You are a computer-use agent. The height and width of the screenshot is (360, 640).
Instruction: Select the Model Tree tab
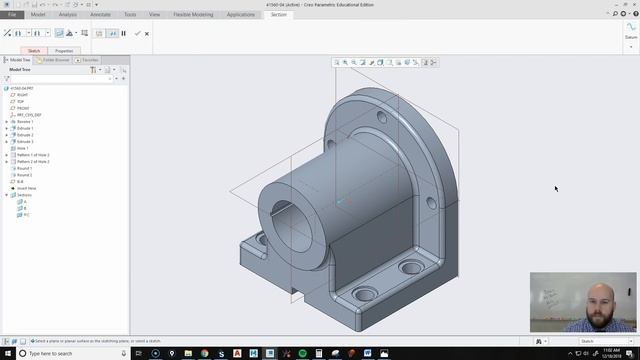(x=17, y=60)
